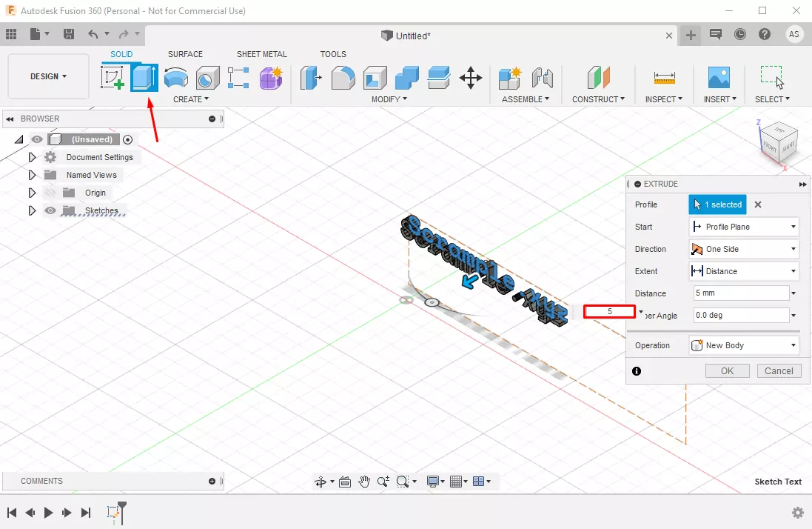
Task: Open the ASSEMBLE menu
Action: click(525, 99)
